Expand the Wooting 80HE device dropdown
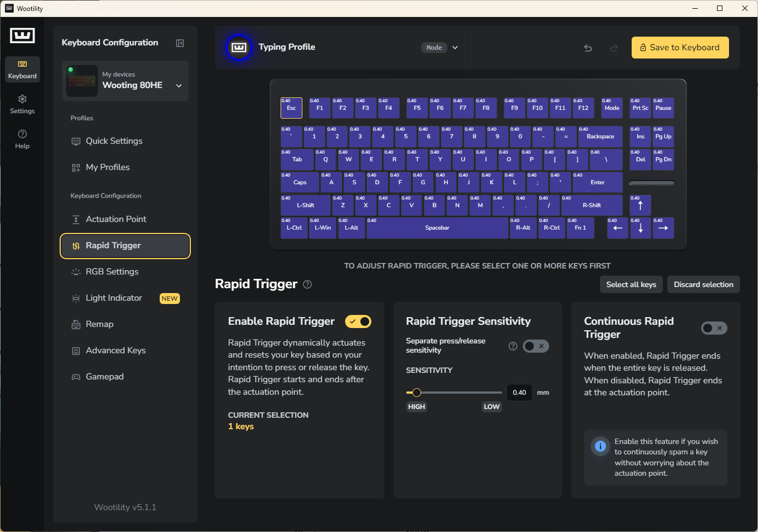Viewport: 758px width, 532px height. (x=179, y=86)
